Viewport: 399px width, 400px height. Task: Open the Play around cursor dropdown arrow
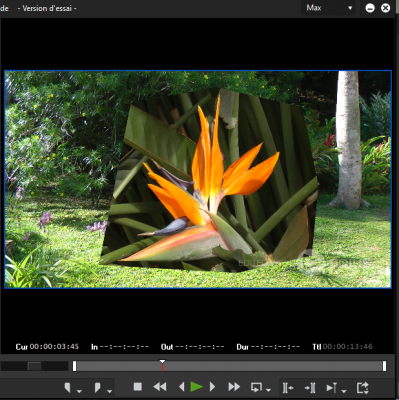(344, 391)
